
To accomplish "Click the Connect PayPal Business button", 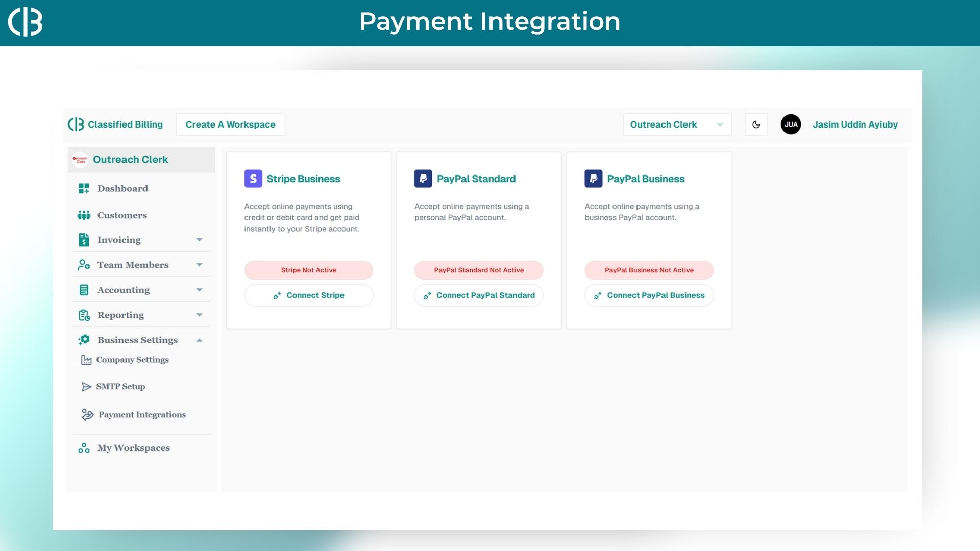I will pos(649,295).
